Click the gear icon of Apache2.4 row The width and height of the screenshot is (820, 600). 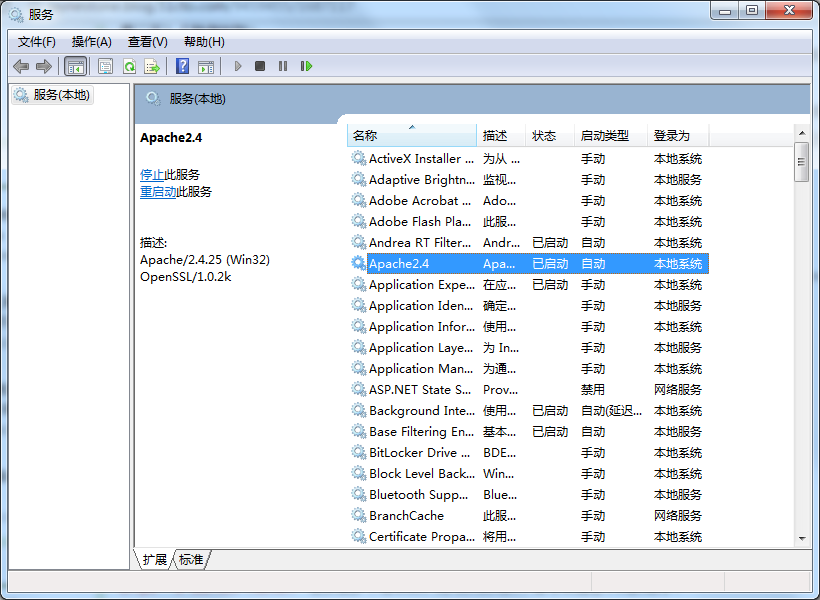358,263
